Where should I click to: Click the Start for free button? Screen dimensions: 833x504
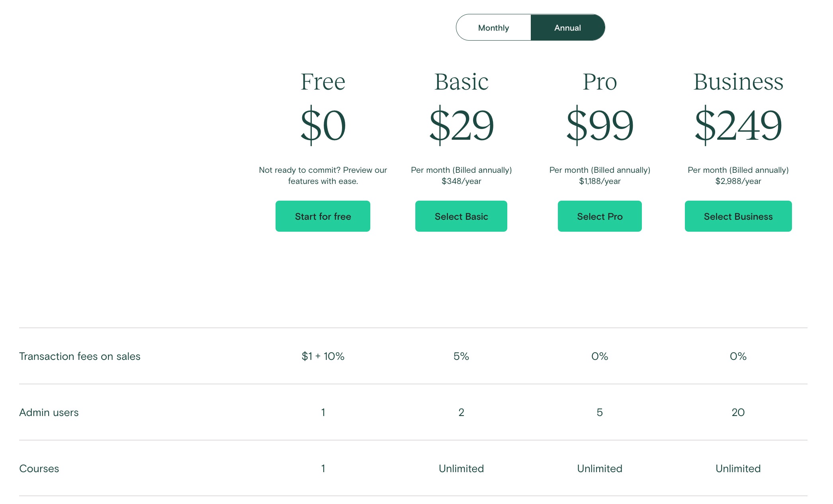coord(323,216)
